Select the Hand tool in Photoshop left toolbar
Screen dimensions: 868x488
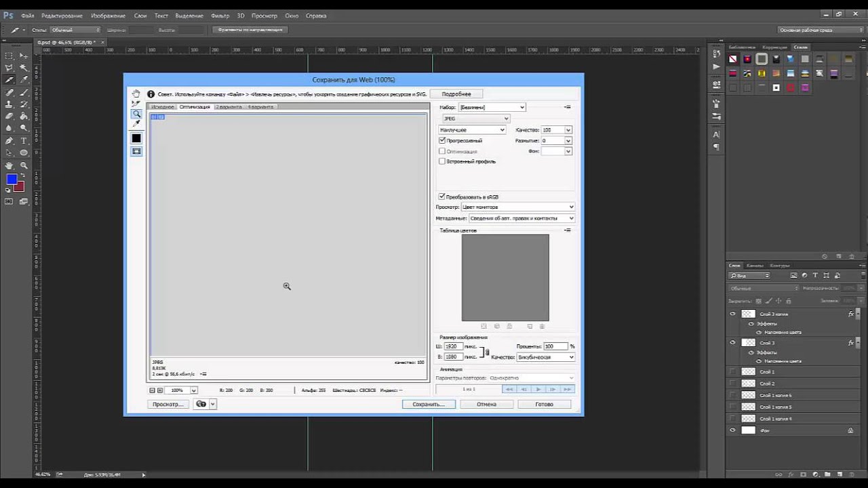pos(9,165)
